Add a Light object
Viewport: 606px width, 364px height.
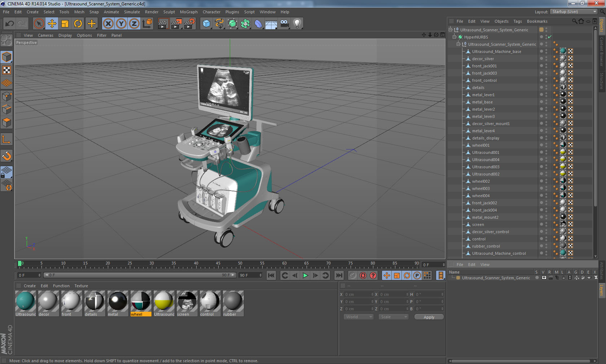(297, 24)
